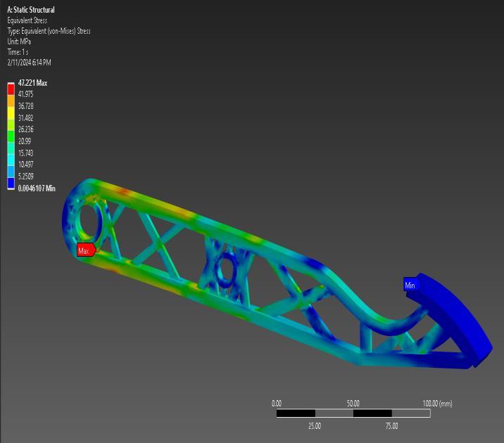Click the 'Time: 1 s' text
The width and height of the screenshot is (504, 443).
[x=18, y=52]
